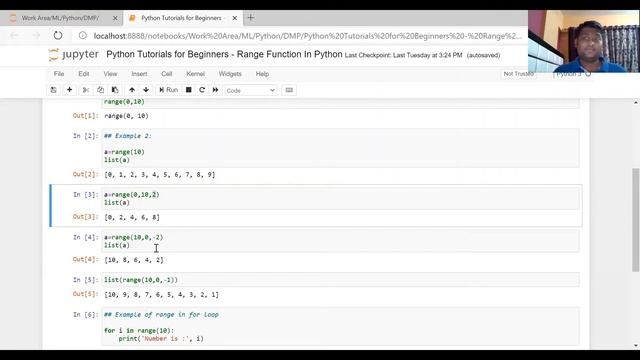Viewport: 640px width, 360px height.
Task: Open the Edit menu
Action: coord(84,74)
